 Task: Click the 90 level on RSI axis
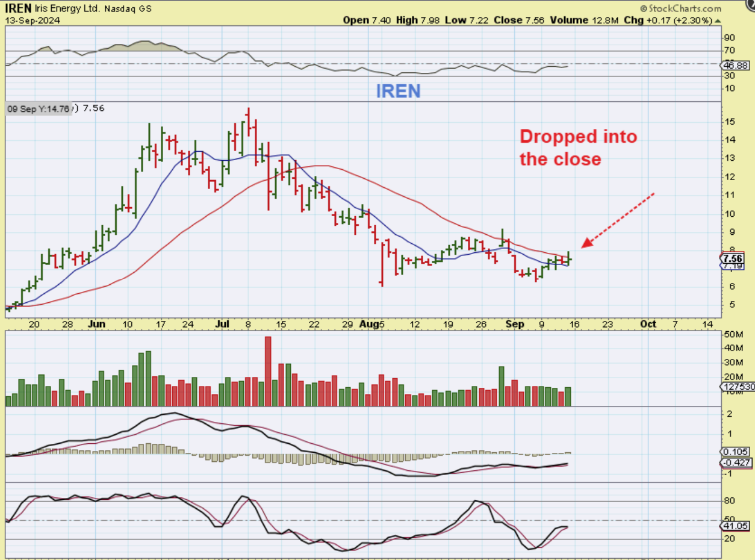pos(729,37)
